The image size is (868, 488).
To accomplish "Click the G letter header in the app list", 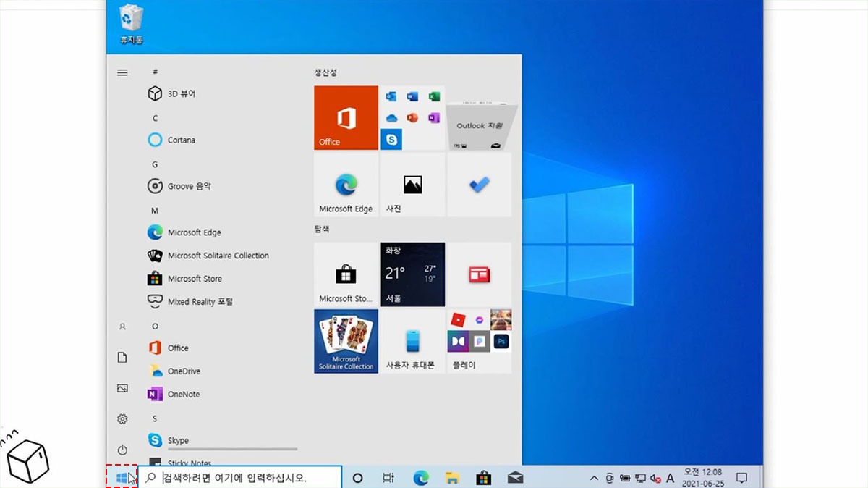I will pyautogui.click(x=156, y=164).
